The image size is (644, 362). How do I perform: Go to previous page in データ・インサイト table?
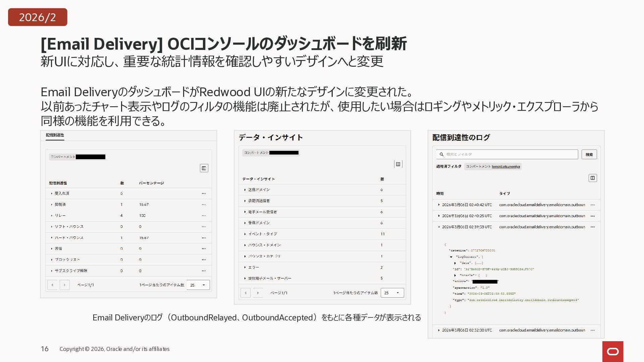[x=246, y=293]
